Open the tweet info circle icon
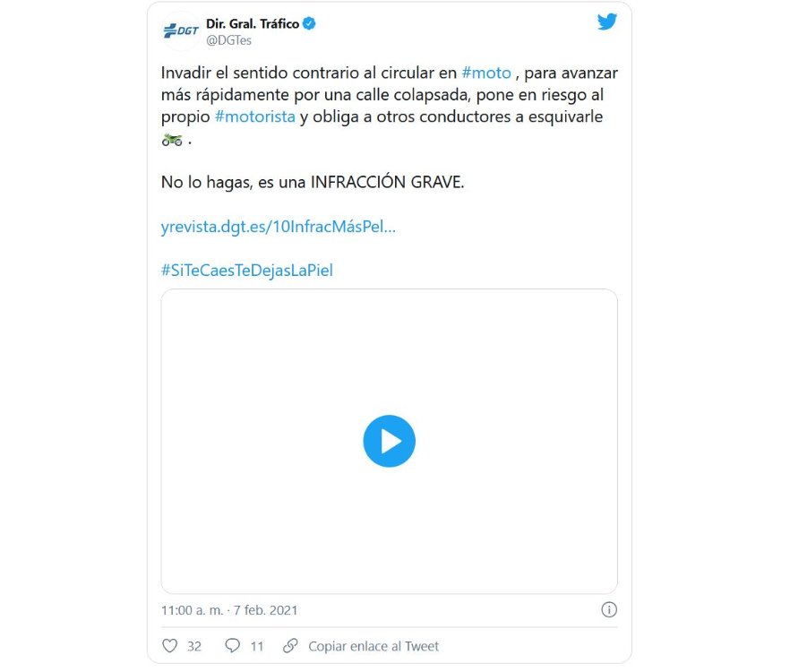Image resolution: width=807 pixels, height=672 pixels. click(x=609, y=609)
